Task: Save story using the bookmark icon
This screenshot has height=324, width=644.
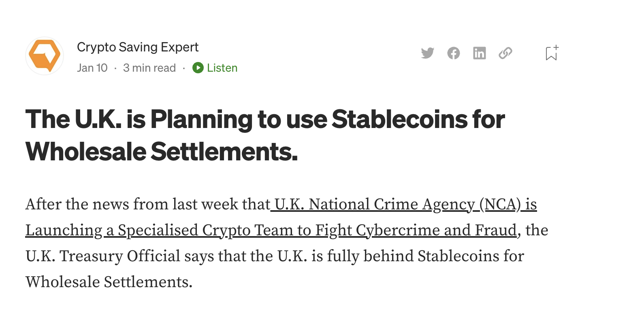Action: (x=551, y=53)
